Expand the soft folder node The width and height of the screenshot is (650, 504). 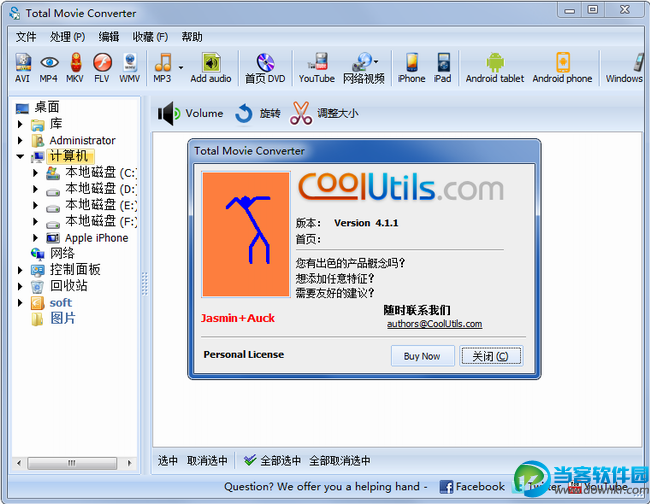point(20,303)
